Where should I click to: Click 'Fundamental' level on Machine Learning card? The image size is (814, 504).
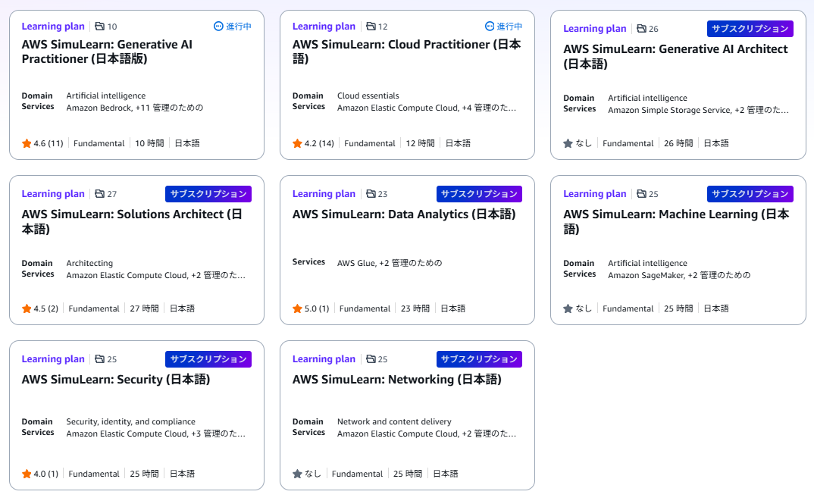628,308
